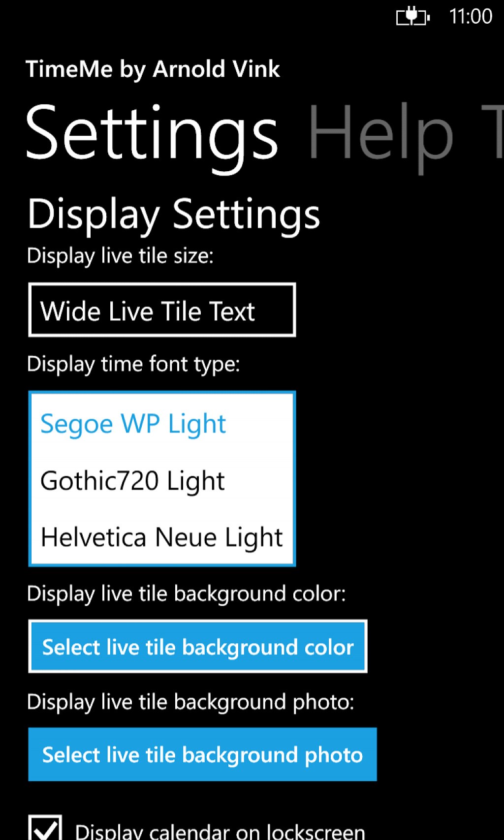Tap the battery charging icon in status bar

[x=412, y=17]
